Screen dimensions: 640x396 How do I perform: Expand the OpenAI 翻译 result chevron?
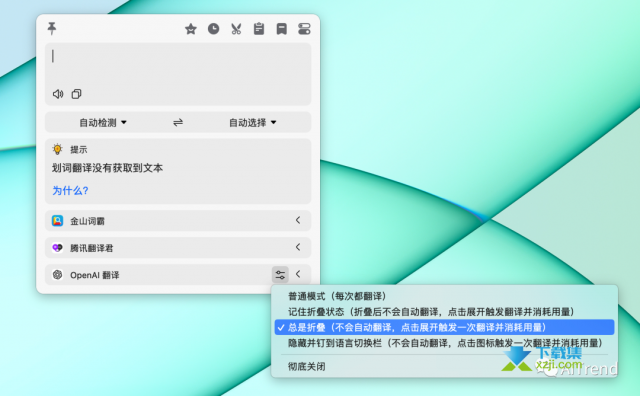click(x=298, y=274)
